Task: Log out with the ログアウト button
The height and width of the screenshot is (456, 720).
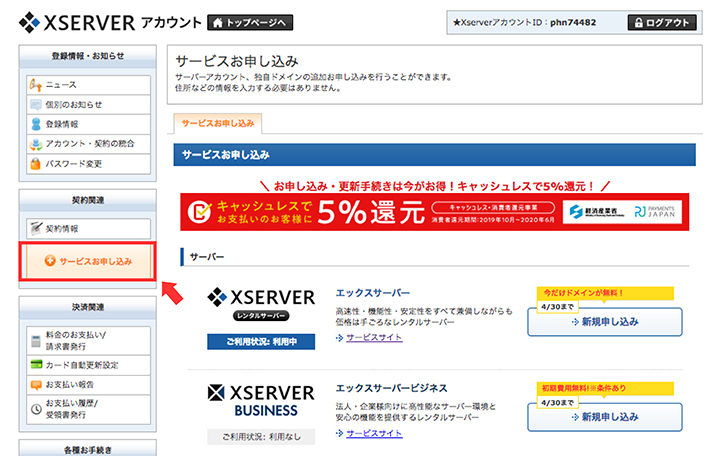Action: click(x=662, y=23)
